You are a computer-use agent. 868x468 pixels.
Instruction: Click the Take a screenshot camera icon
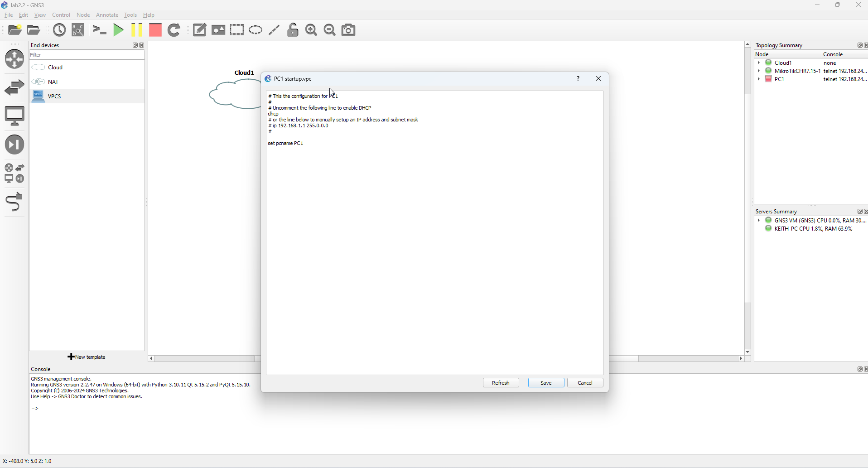pyautogui.click(x=349, y=30)
